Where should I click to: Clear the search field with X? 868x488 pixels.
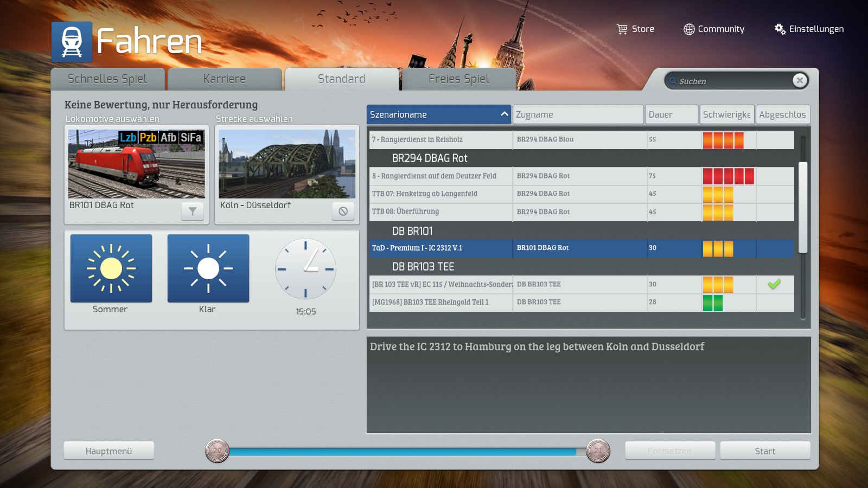pos(800,81)
